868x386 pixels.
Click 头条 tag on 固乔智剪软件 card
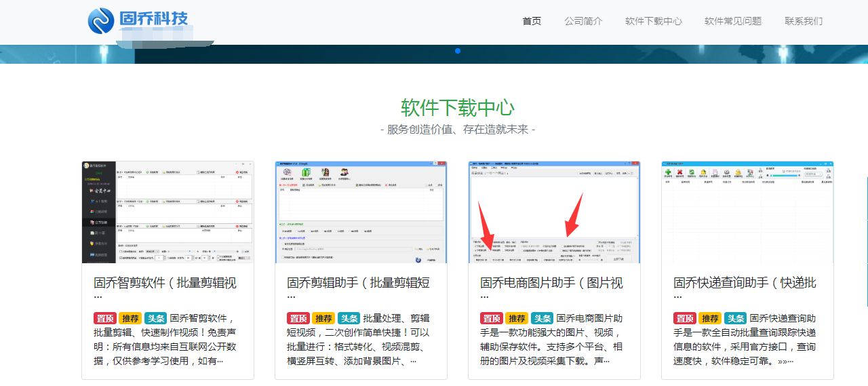tap(155, 318)
